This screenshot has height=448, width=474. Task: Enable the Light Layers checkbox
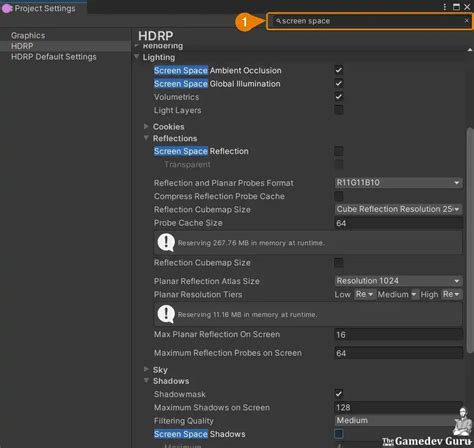pyautogui.click(x=339, y=110)
